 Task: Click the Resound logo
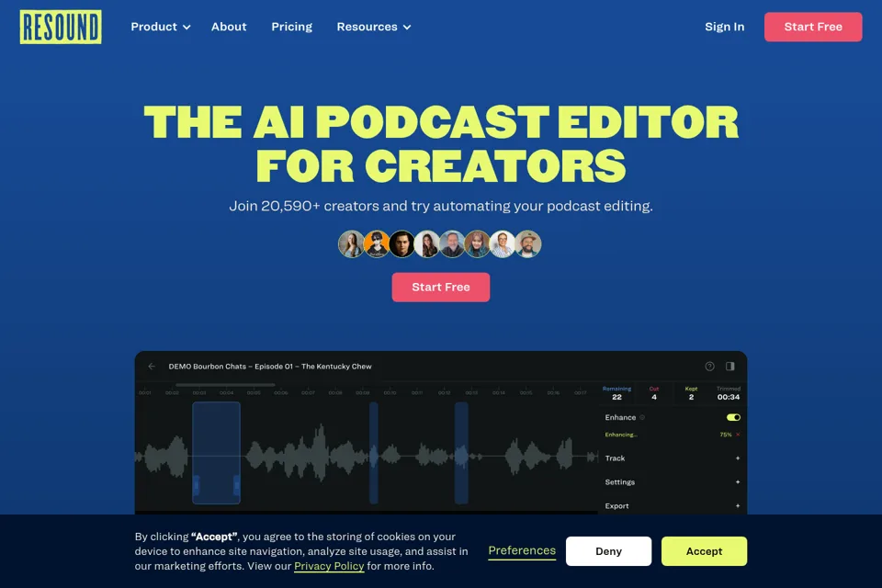pos(61,27)
